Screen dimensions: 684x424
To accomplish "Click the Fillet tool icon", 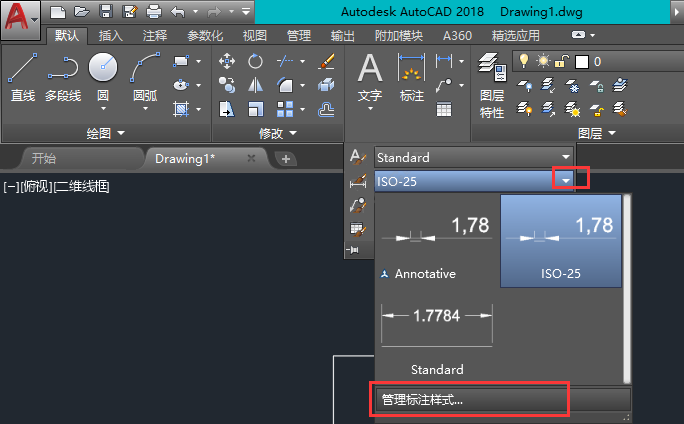I will click(285, 85).
